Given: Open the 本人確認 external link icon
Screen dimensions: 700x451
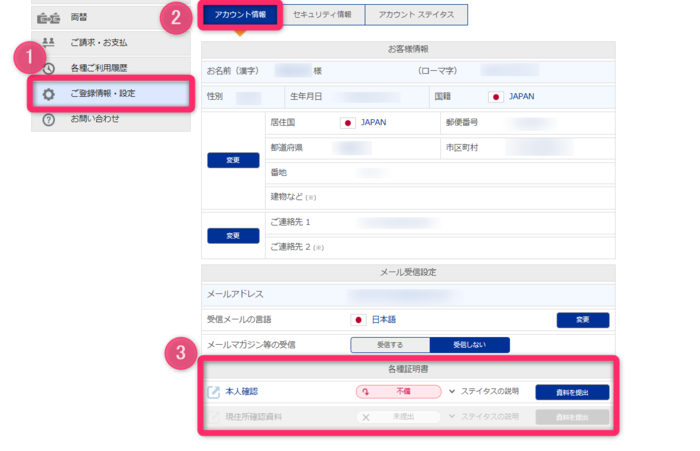Looking at the screenshot, I should click(213, 392).
